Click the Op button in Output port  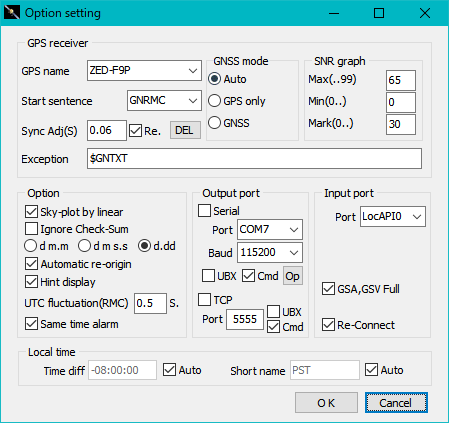293,276
